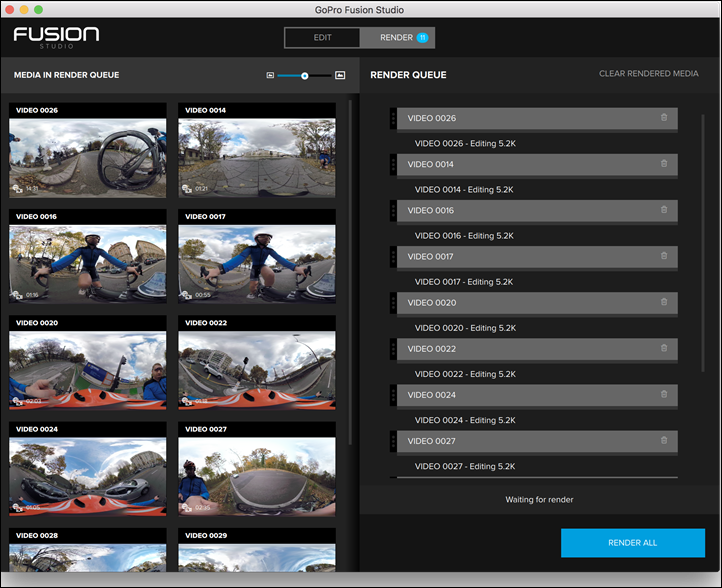
Task: Delete VIDEO 0027 using trash icon
Action: click(664, 440)
